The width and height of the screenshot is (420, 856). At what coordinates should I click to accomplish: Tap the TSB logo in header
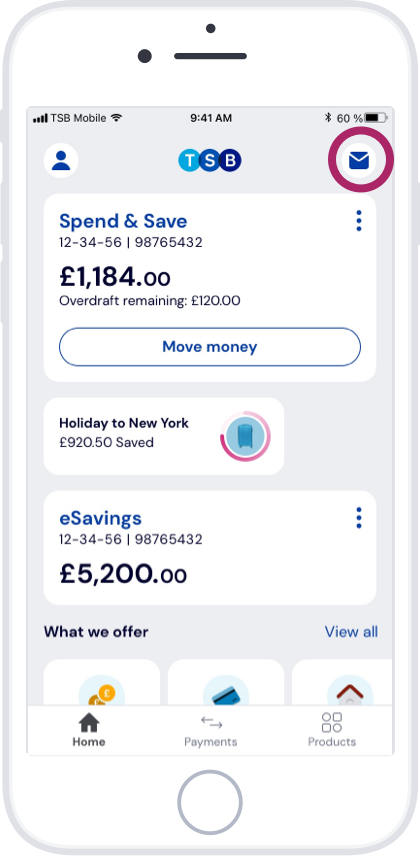coord(210,160)
